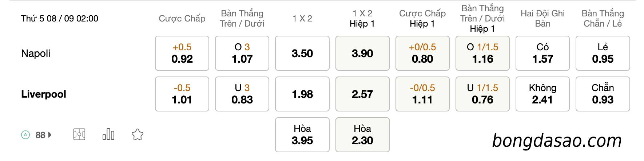
Task: Select both teams score Có 1.57
Action: pyautogui.click(x=542, y=53)
